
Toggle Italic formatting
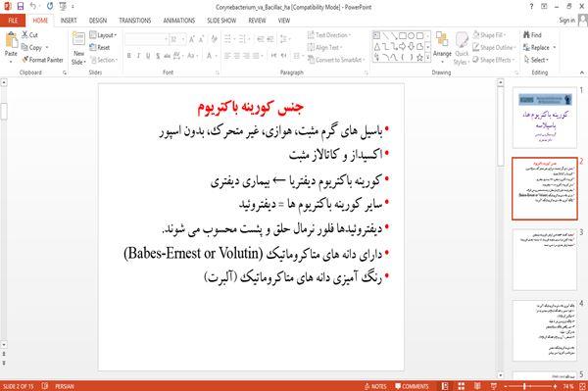click(139, 56)
